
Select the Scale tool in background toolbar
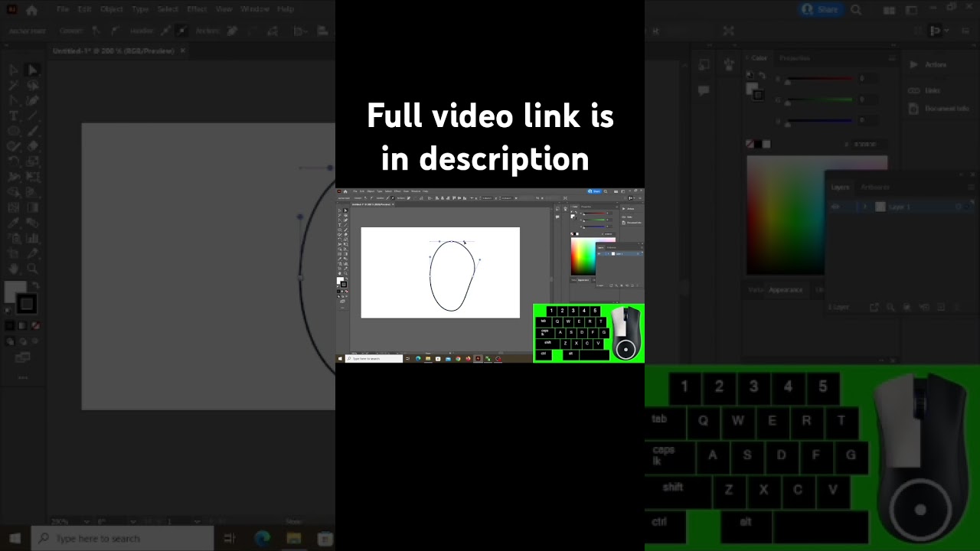point(32,161)
